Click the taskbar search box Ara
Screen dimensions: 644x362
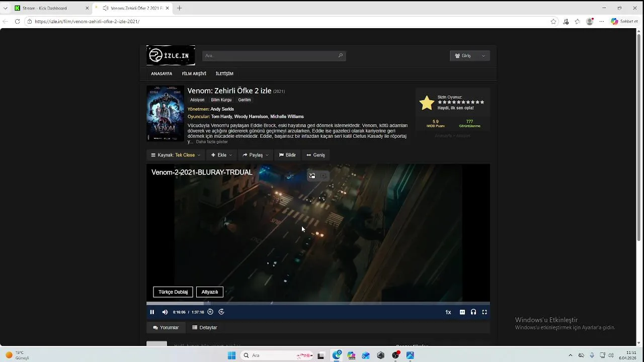click(x=276, y=355)
